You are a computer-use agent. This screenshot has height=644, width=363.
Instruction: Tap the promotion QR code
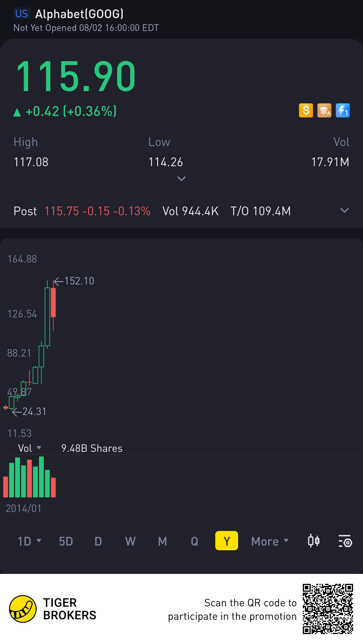328,609
